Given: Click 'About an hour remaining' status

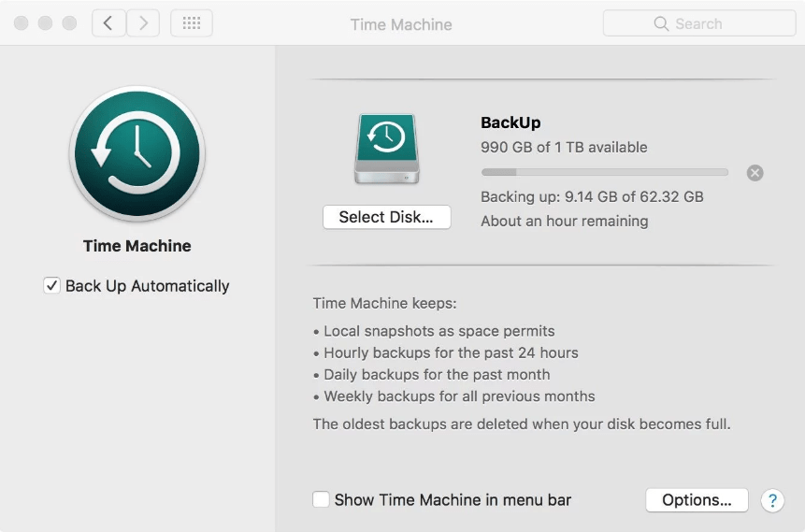Looking at the screenshot, I should [564, 221].
